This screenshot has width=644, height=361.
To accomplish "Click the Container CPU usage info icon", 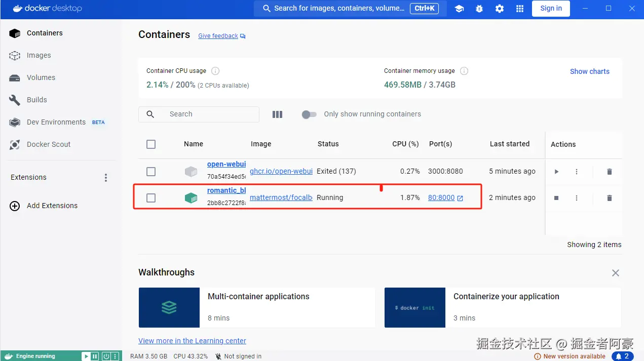I will (215, 71).
